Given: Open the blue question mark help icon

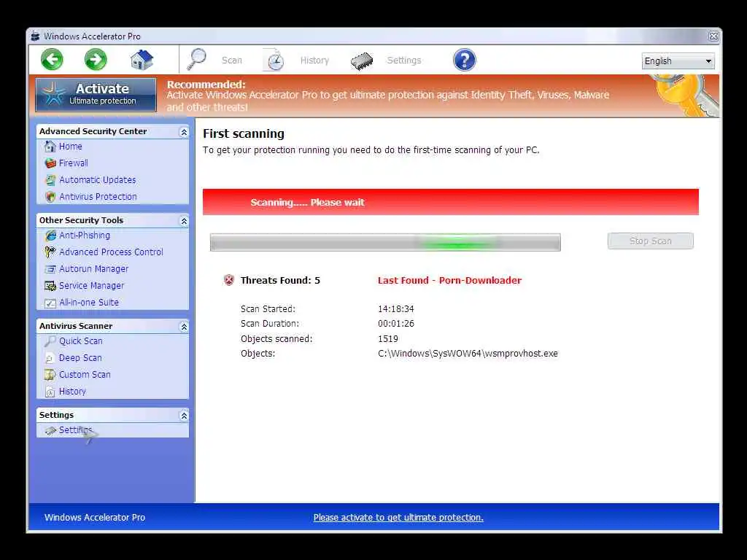Looking at the screenshot, I should 465,60.
